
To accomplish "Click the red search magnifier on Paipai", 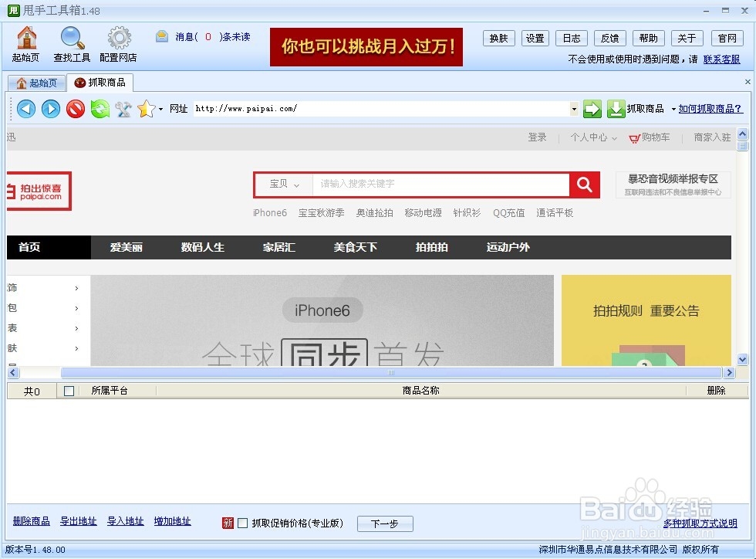I will (585, 185).
